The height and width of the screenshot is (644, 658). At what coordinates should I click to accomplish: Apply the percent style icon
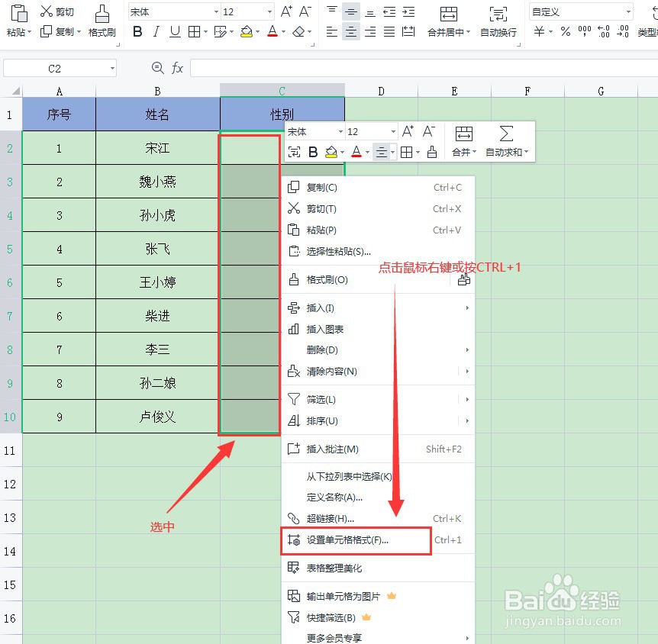pos(565,31)
